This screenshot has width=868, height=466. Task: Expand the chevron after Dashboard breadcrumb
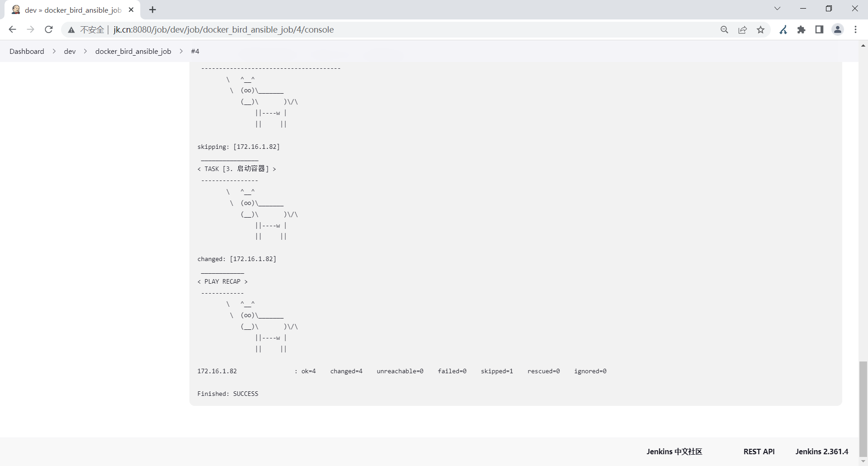54,51
